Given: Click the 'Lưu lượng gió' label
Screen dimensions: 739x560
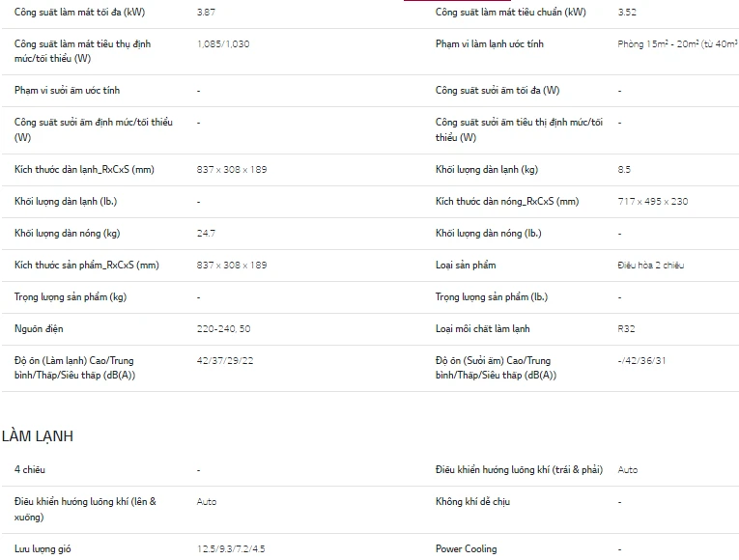Looking at the screenshot, I should tap(43, 549).
